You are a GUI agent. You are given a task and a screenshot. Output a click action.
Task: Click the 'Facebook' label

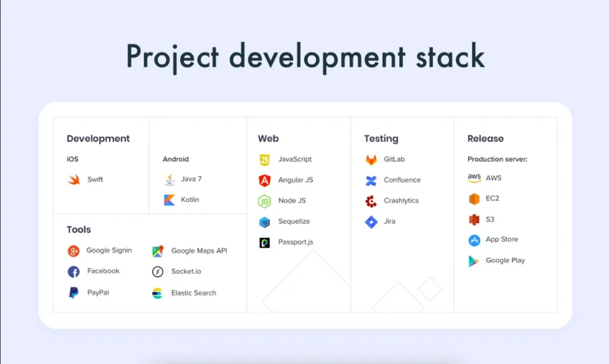point(103,271)
